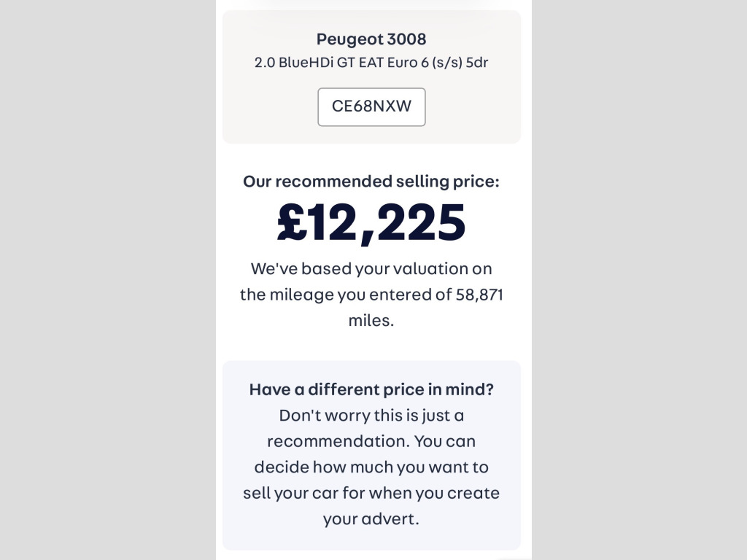
Task: Click 'decide how much you want to' line
Action: pyautogui.click(x=371, y=467)
